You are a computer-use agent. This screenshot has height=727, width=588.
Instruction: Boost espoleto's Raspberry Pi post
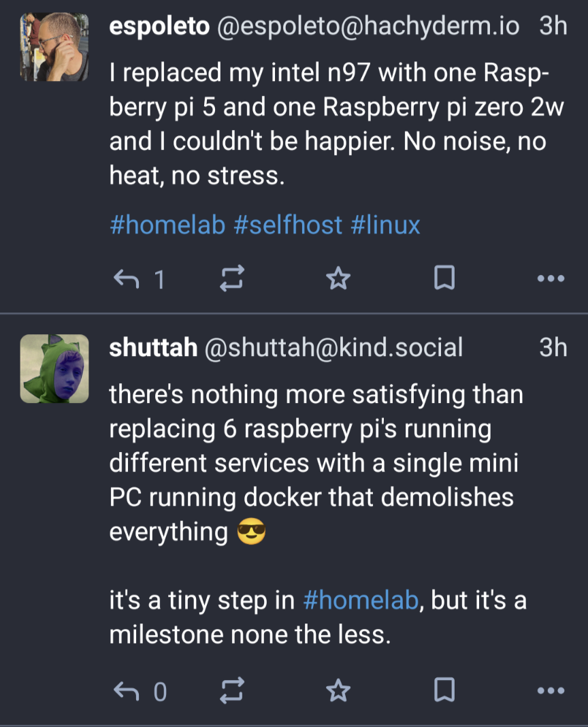point(231,278)
